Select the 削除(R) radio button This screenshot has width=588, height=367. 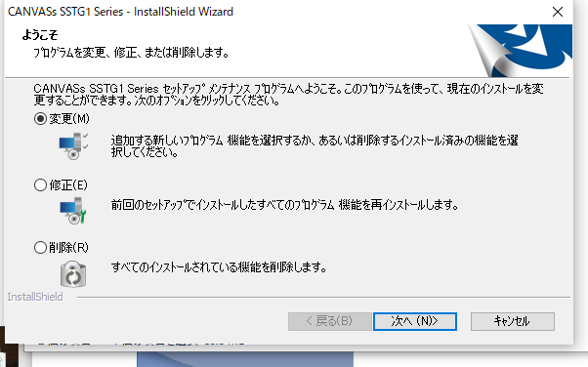point(40,247)
